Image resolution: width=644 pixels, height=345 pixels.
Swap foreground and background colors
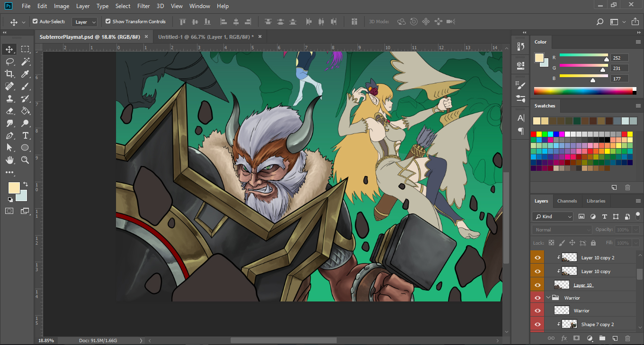click(x=26, y=184)
